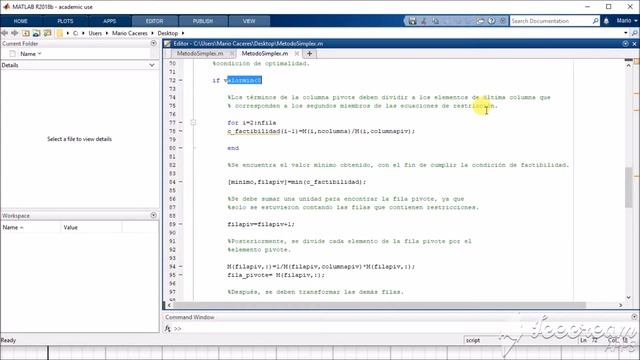Click line number 89 in the gutter
Image resolution: width=640 pixels, height=360 pixels.
tap(172, 224)
